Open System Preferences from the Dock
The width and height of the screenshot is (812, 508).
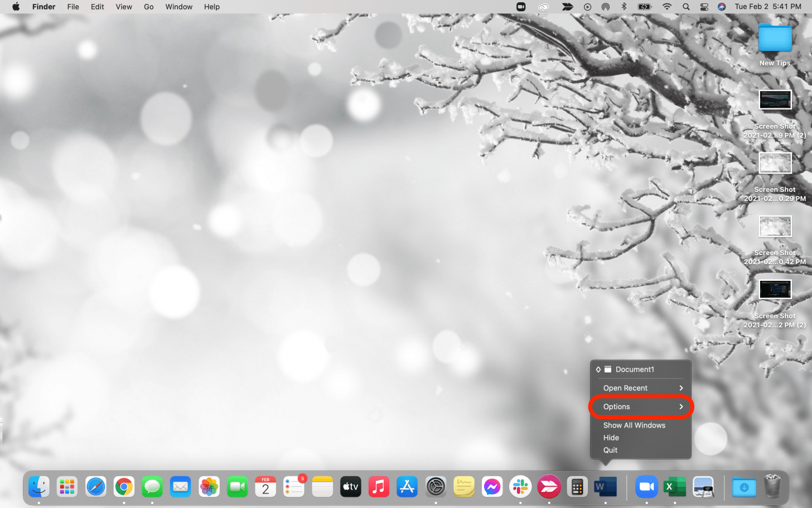pos(436,487)
